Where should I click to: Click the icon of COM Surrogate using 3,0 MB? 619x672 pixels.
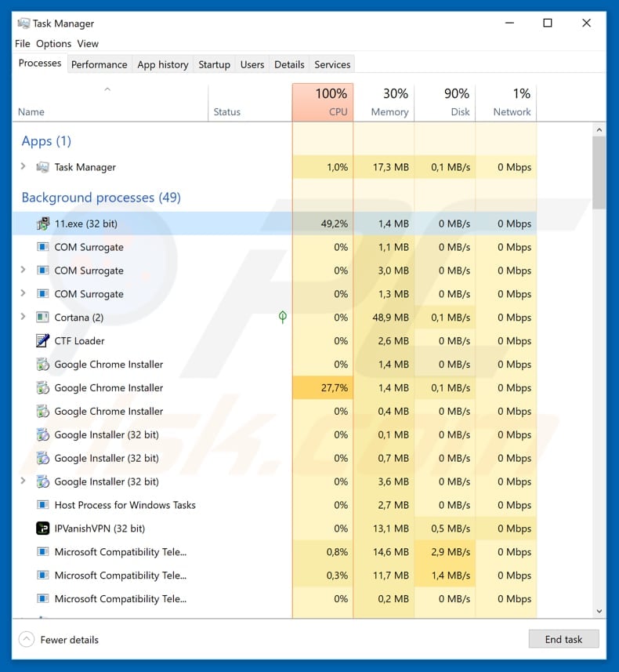point(42,271)
